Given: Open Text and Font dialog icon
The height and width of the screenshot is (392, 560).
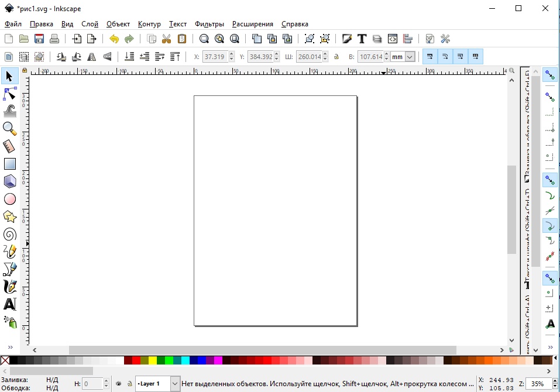Looking at the screenshot, I should [x=362, y=39].
